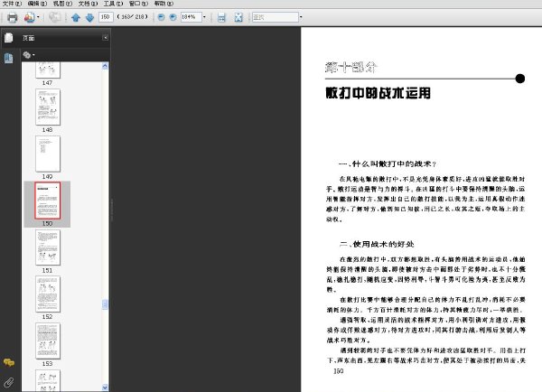Open the 窗口 (Window) menu

[138, 4]
